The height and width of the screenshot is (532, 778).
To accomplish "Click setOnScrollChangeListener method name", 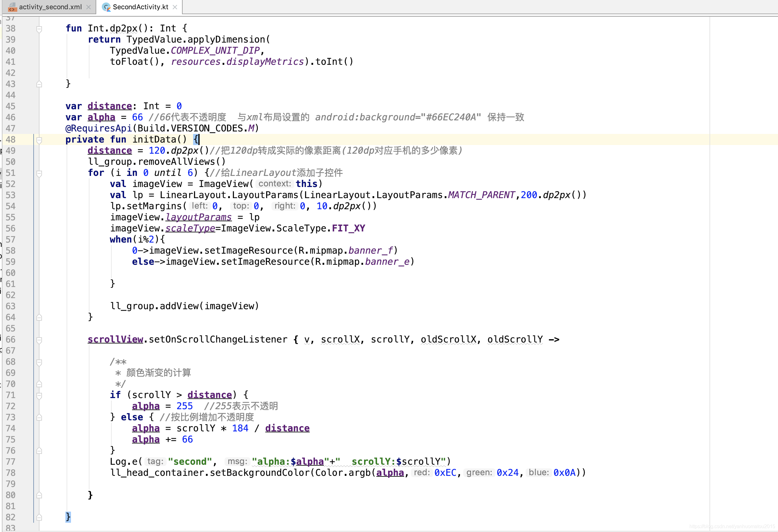I will [218, 339].
